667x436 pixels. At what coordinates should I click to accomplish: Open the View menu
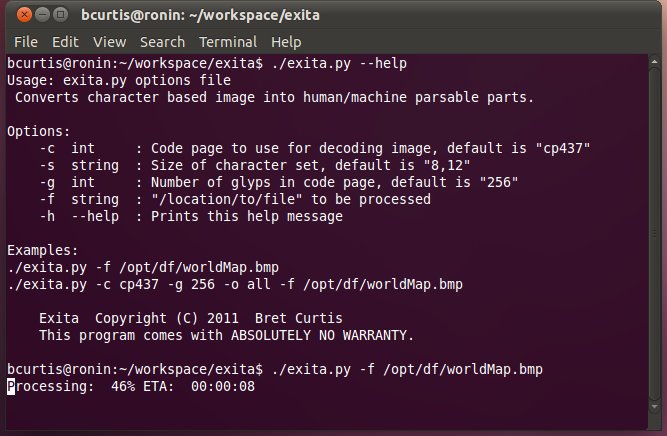coord(109,42)
